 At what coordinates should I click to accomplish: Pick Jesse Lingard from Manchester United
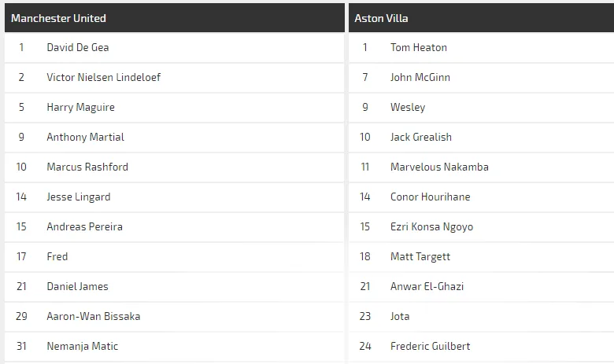[x=79, y=197]
